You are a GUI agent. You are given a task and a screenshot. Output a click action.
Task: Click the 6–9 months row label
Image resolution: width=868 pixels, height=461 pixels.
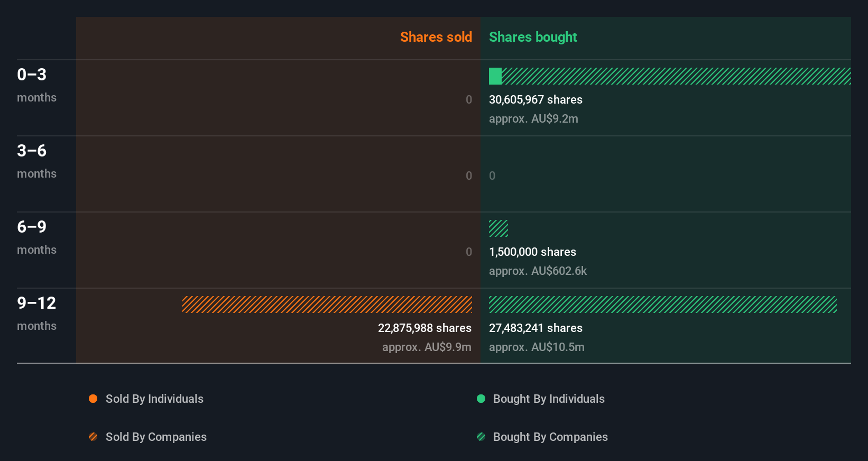click(x=36, y=237)
